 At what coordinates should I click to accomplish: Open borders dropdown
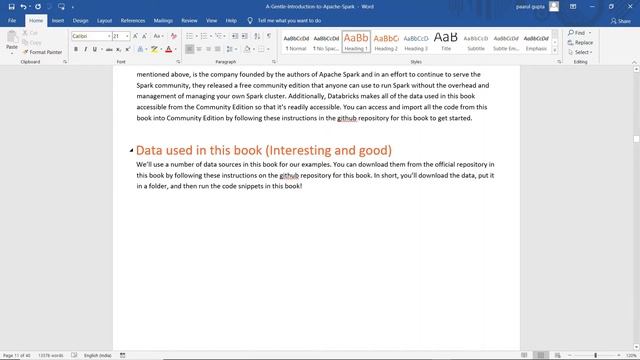click(268, 49)
